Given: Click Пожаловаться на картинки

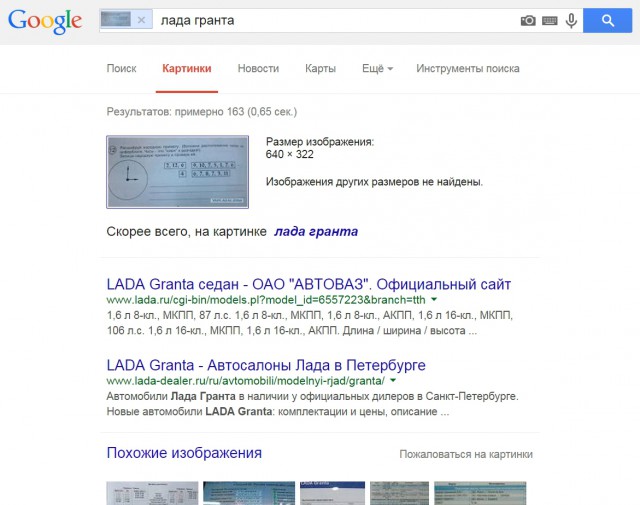Looking at the screenshot, I should [466, 454].
